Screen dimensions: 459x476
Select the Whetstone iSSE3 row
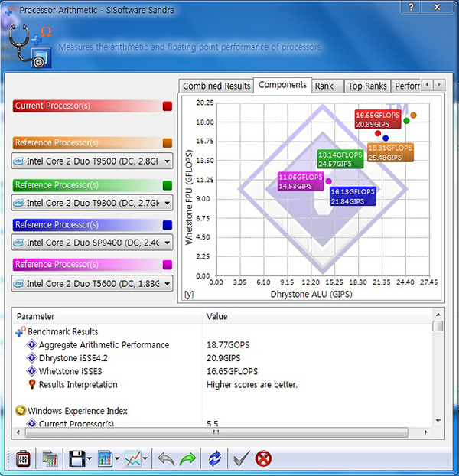(223, 371)
